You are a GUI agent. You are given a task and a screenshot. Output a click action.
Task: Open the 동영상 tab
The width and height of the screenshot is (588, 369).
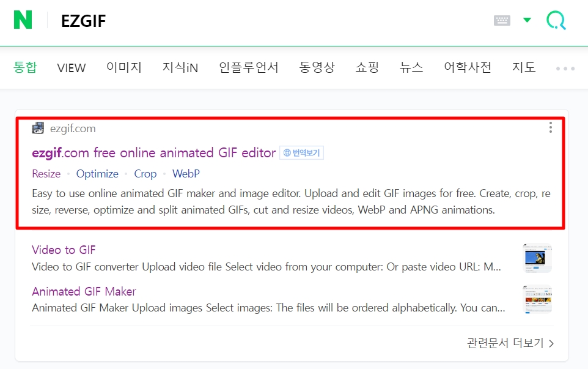point(317,67)
